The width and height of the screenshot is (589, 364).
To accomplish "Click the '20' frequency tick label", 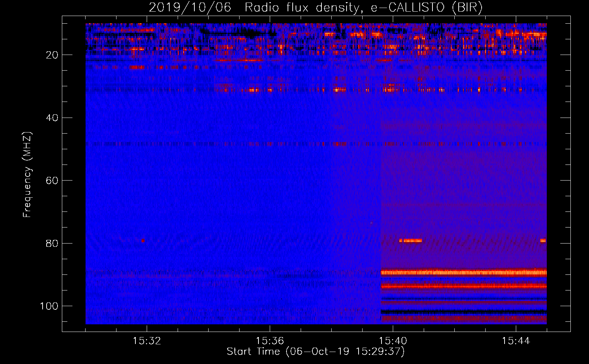I will pyautogui.click(x=52, y=55).
